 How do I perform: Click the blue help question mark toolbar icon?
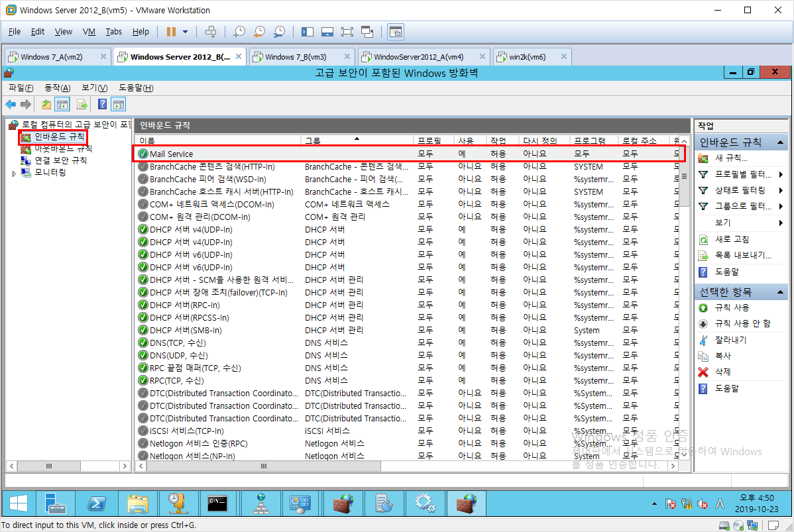(x=102, y=104)
